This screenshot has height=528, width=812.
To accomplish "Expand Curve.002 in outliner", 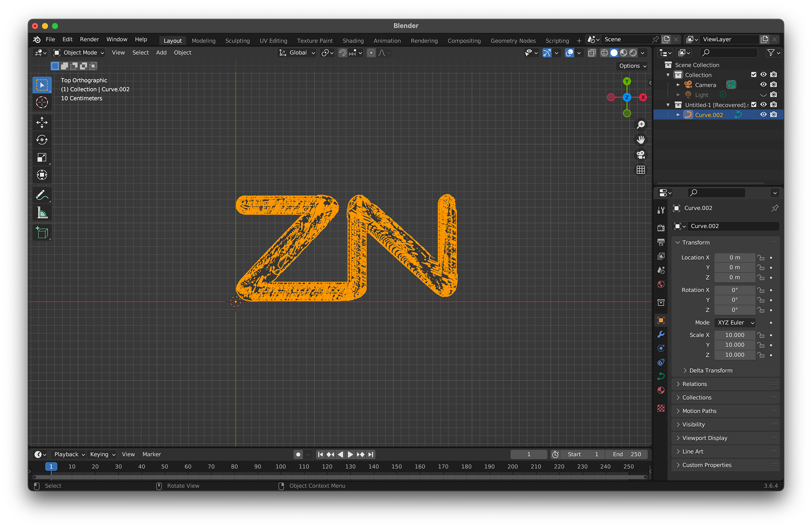I will [678, 115].
